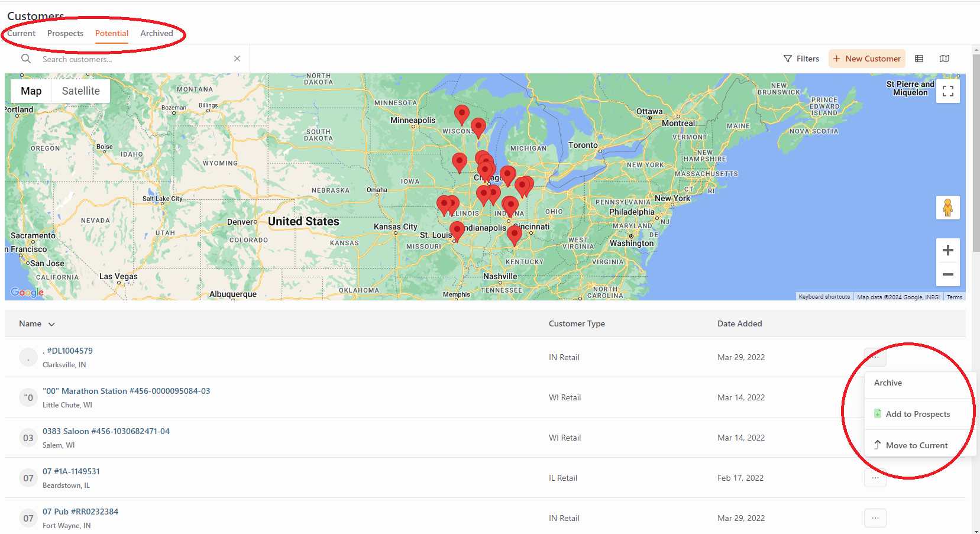Open 07 #1A-1149531 customer record
This screenshot has height=534, width=980.
click(71, 471)
